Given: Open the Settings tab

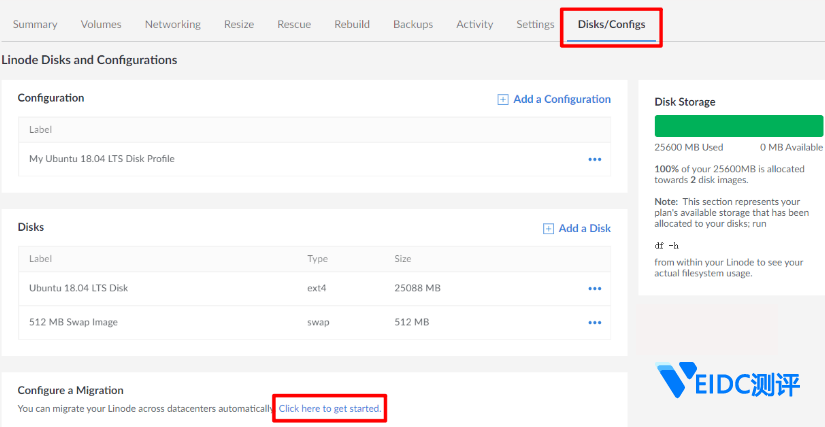Looking at the screenshot, I should click(535, 25).
